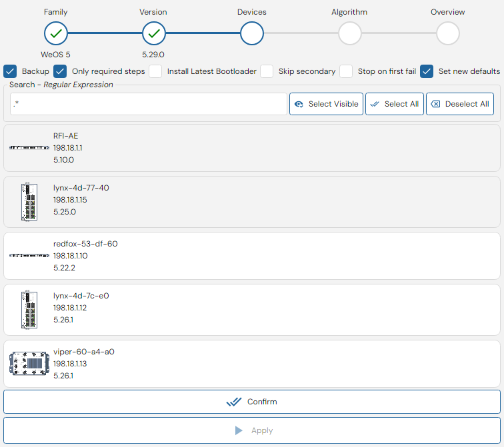The height and width of the screenshot is (447, 504).
Task: Uncheck the Backup checkbox
Action: (x=10, y=71)
